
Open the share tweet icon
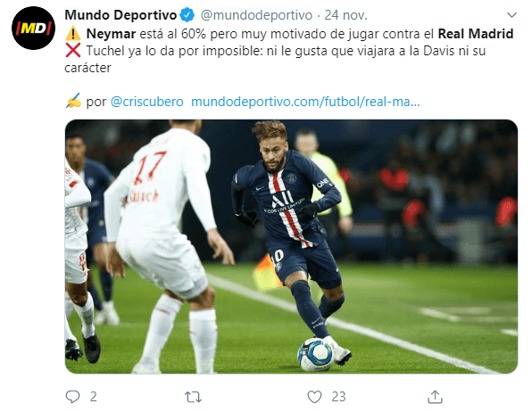tap(435, 397)
